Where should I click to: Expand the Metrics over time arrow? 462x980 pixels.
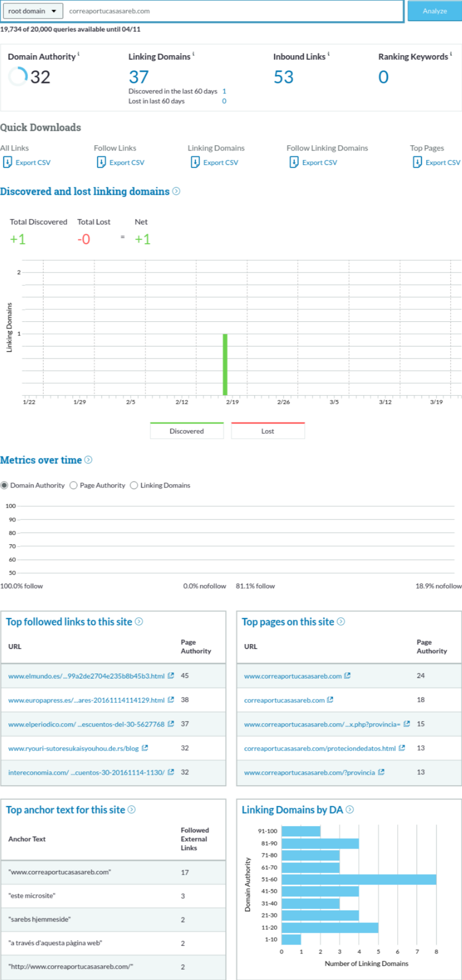[88, 460]
